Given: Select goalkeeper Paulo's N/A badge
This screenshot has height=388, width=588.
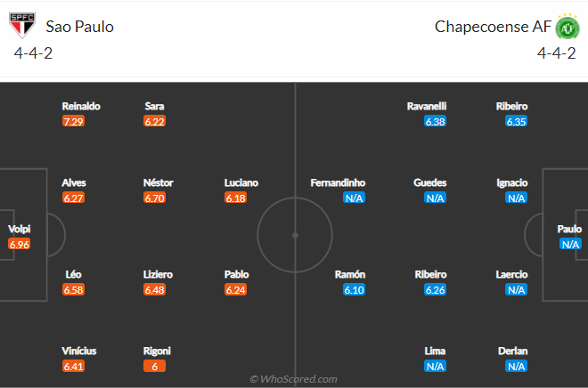Looking at the screenshot, I should (x=570, y=244).
